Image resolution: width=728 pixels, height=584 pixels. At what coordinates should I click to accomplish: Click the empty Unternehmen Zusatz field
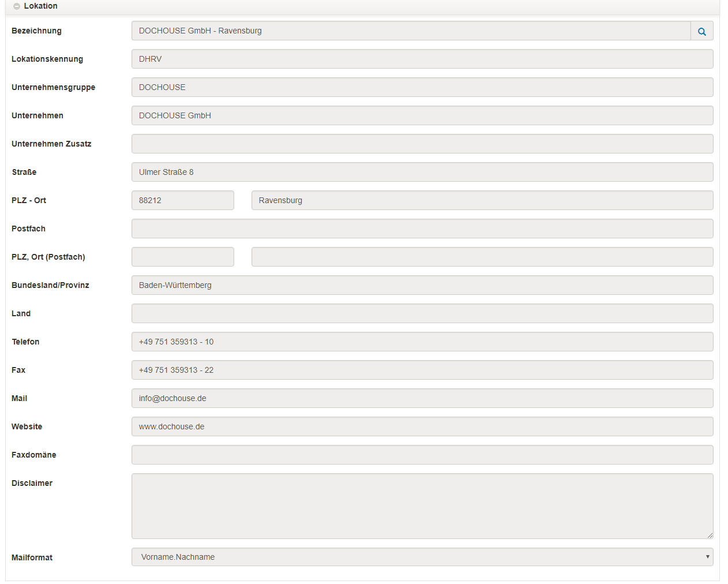(x=422, y=144)
